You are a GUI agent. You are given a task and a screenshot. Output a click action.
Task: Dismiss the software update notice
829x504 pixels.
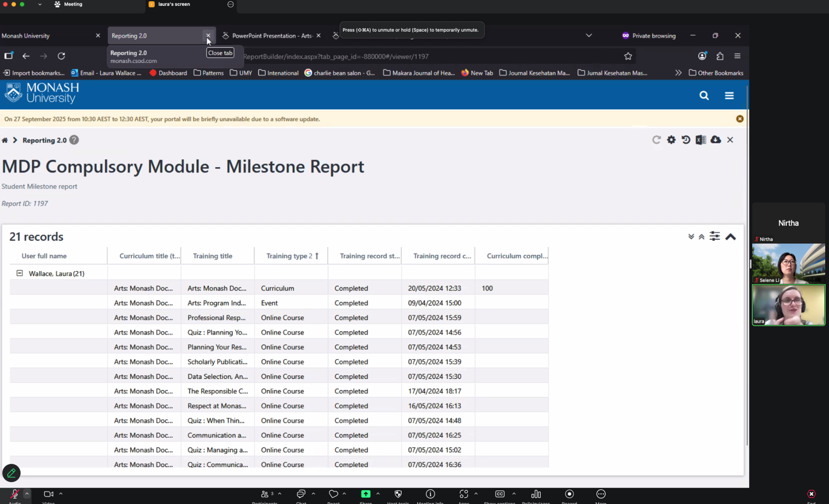[x=740, y=119]
